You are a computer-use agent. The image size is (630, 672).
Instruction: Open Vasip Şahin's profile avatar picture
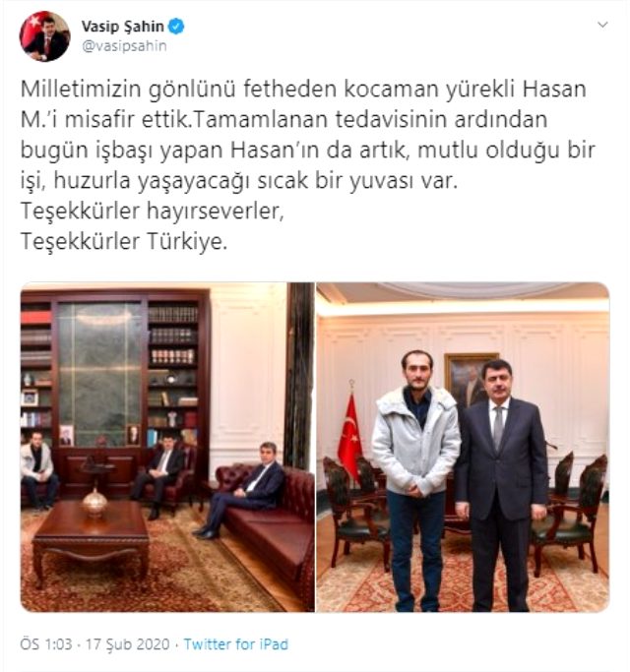coord(44,36)
